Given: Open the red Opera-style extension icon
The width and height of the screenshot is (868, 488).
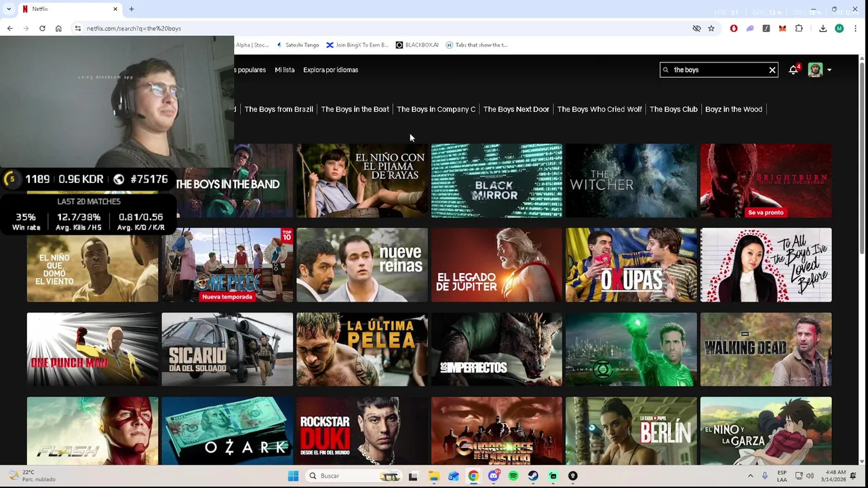Looking at the screenshot, I should point(734,28).
